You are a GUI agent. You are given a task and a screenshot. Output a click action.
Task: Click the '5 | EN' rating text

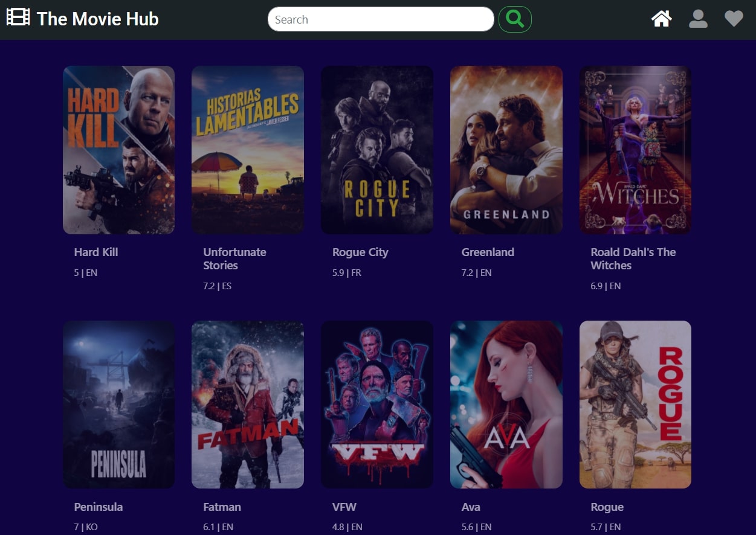(x=86, y=273)
